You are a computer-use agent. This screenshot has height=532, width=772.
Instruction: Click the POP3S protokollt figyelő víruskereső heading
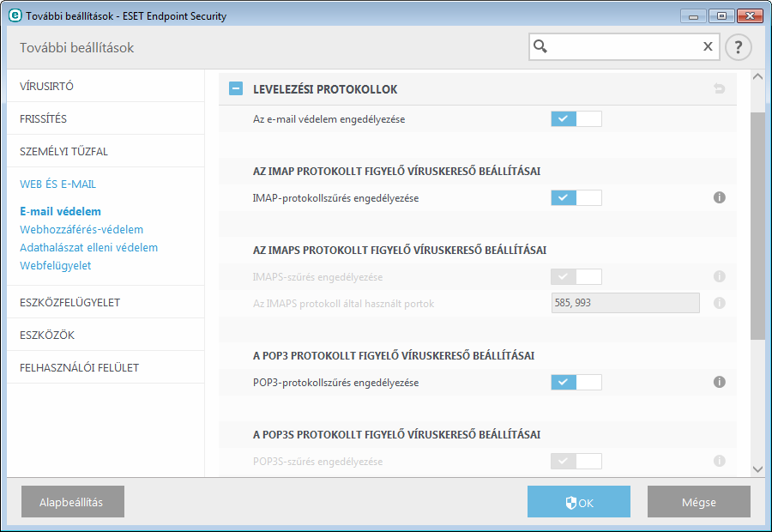tap(396, 434)
